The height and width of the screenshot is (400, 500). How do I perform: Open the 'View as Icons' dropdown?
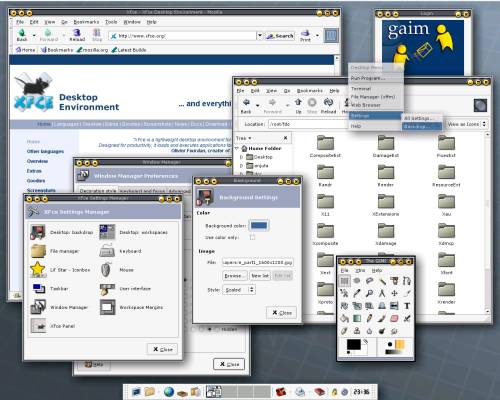[467, 124]
